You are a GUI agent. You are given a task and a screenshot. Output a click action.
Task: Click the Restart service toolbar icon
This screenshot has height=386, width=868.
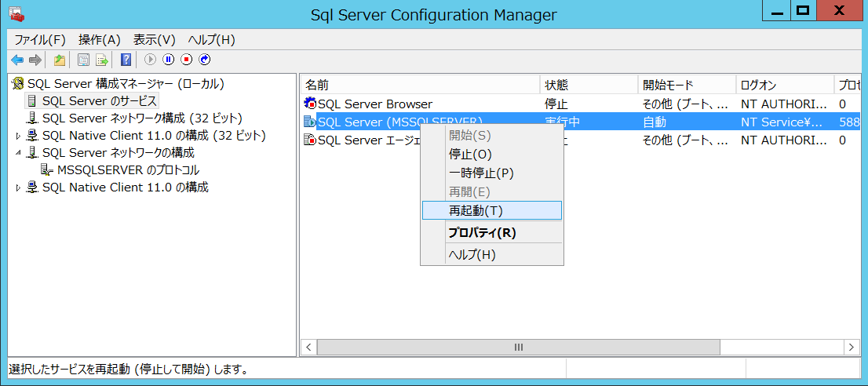pos(205,59)
